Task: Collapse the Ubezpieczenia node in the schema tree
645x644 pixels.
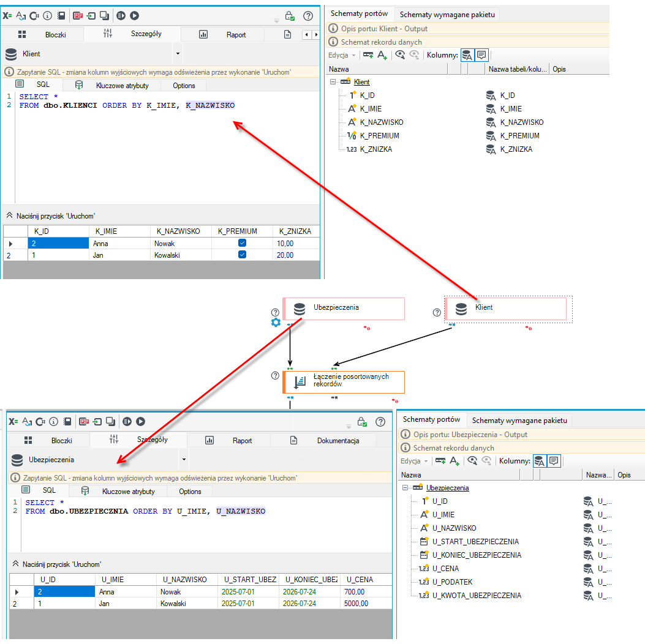Action: (405, 488)
